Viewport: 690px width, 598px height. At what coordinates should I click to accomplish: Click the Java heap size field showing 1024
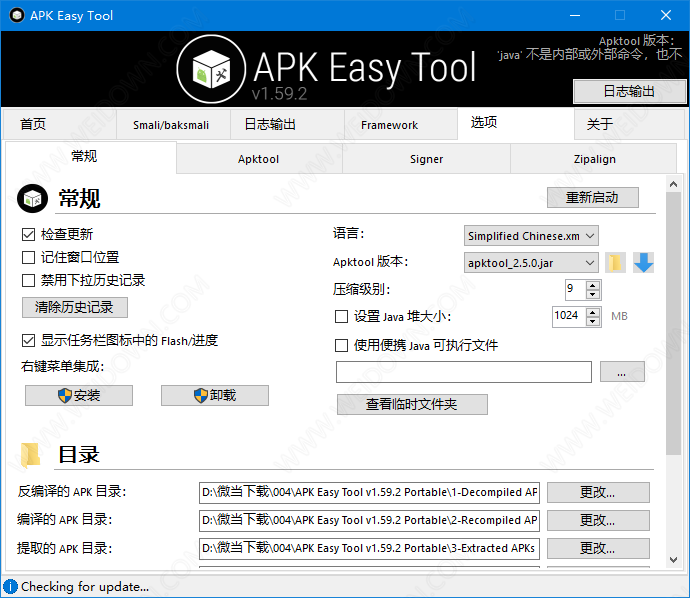[x=569, y=317]
